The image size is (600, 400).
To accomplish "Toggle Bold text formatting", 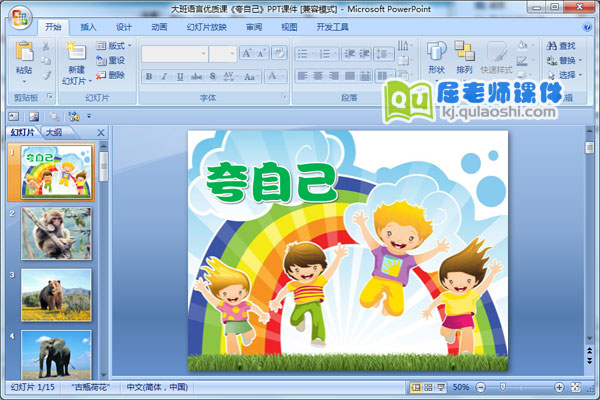I will pos(149,76).
